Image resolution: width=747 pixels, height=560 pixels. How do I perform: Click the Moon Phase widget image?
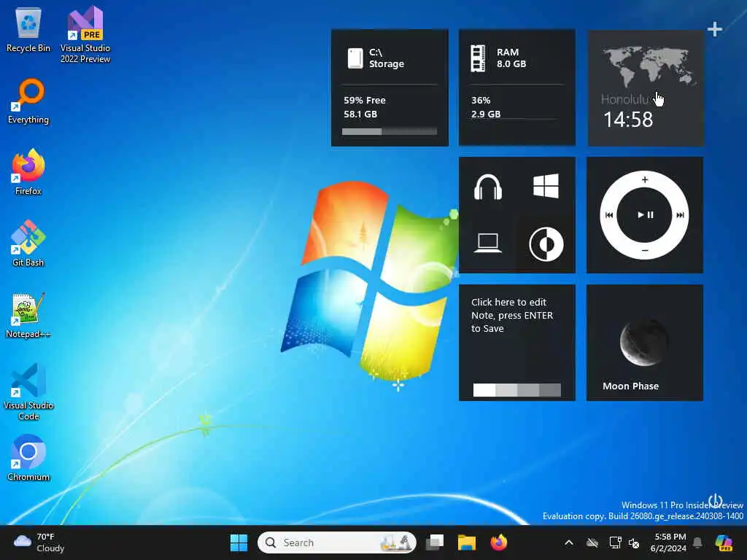644,342
